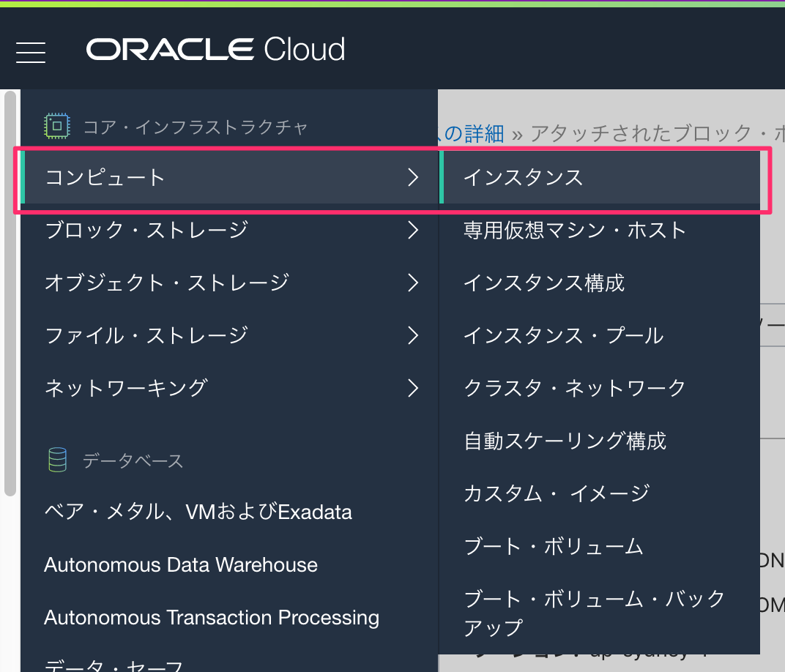The image size is (785, 672).
Task: Select インスタンス構成
Action: [544, 283]
